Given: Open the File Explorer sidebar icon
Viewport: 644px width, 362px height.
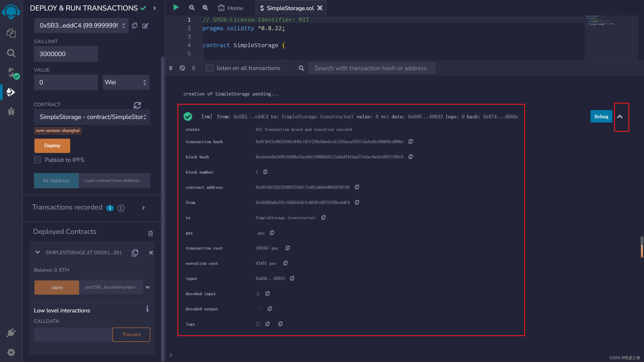Looking at the screenshot, I should [11, 33].
